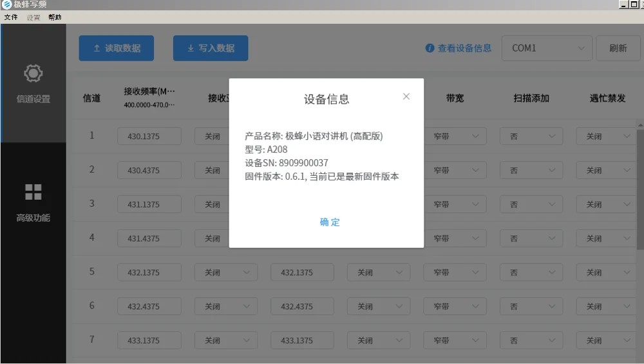Close the device info dialog with X
This screenshot has width=644, height=364.
406,96
